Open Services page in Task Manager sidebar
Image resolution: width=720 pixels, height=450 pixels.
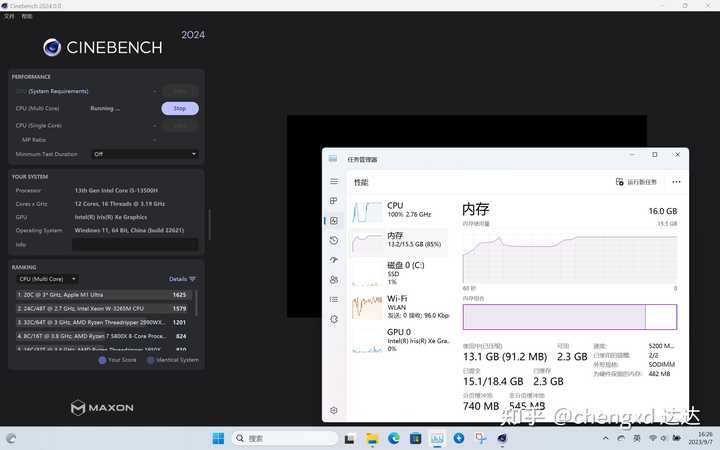click(x=334, y=319)
